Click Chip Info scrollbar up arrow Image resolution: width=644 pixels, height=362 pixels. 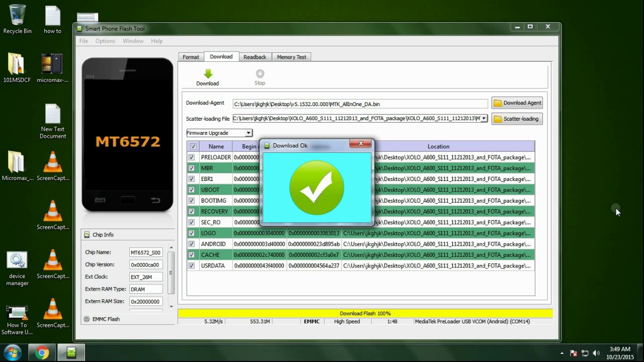coord(171,247)
